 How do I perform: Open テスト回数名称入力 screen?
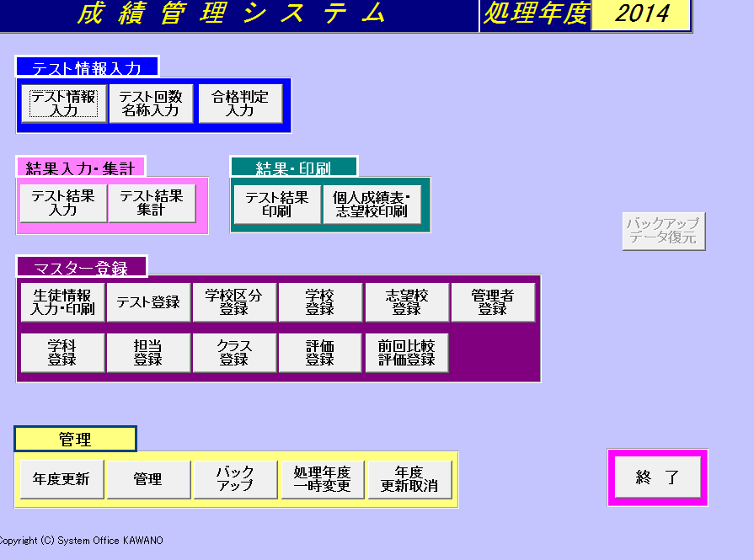(151, 104)
